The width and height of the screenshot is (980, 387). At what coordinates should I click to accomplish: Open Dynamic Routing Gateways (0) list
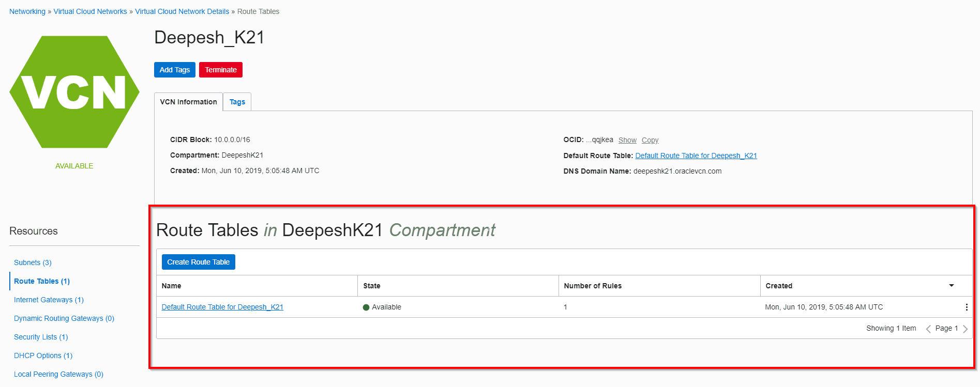(64, 318)
